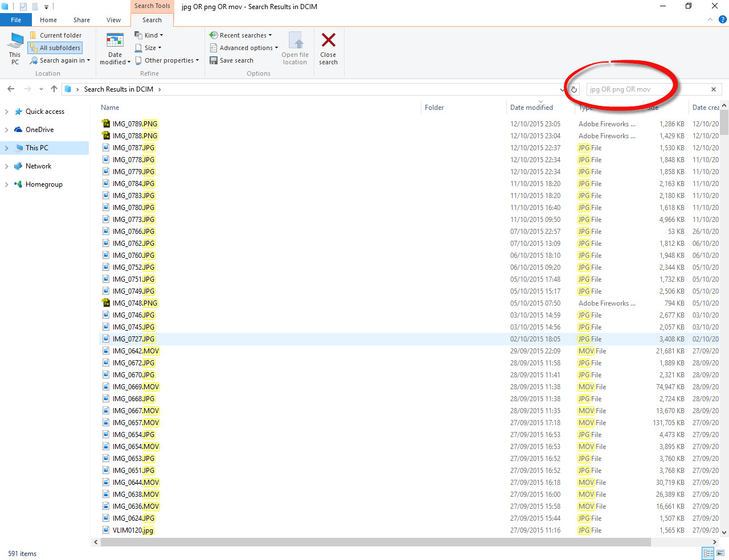
Task: Click the refresh icon in address bar
Action: point(574,89)
